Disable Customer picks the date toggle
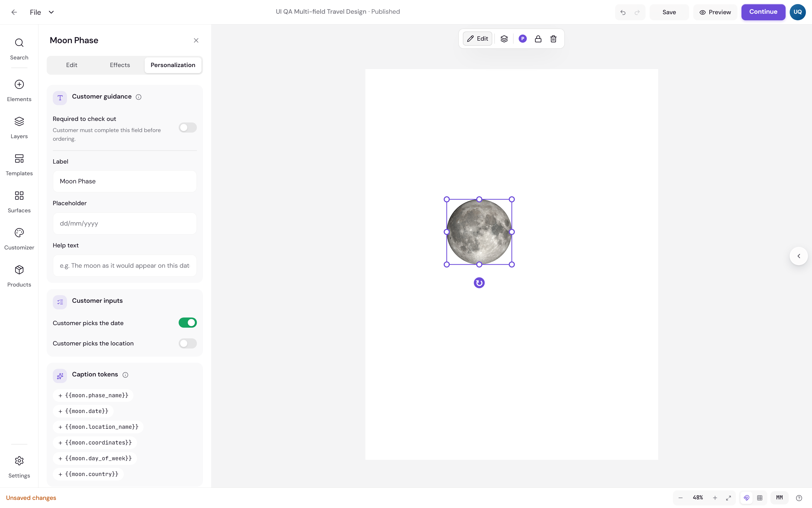This screenshot has height=508, width=812. tap(188, 323)
